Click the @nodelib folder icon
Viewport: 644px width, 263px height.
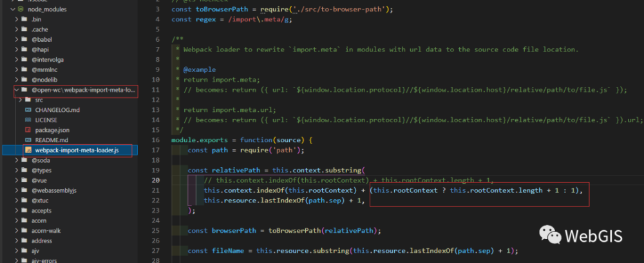24,80
